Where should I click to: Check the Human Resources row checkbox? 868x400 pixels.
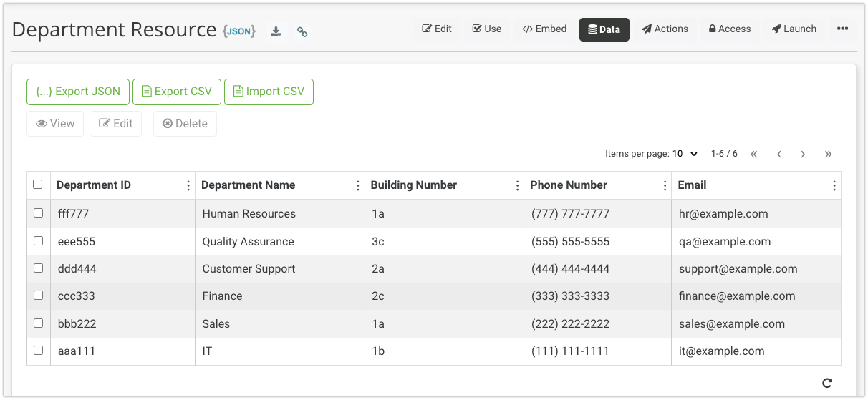point(38,213)
